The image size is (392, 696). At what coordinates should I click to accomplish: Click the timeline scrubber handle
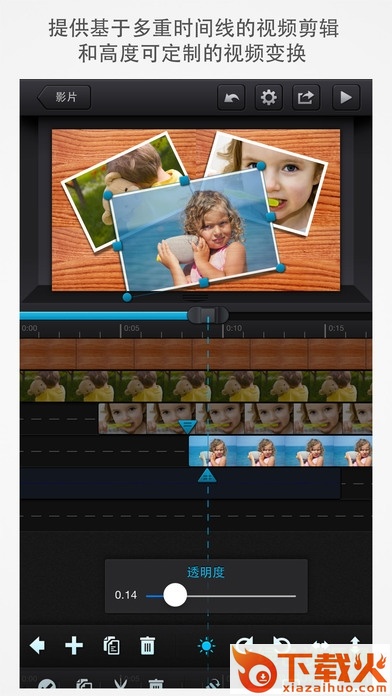point(208,315)
